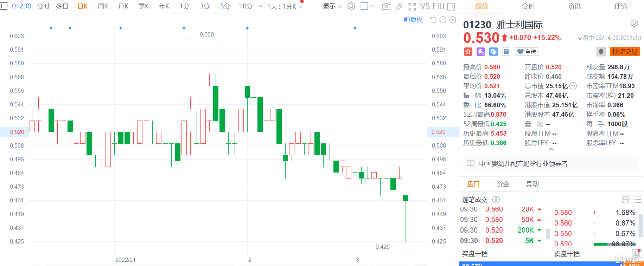Click the 200K trade row at 0.520

[x=501, y=230]
